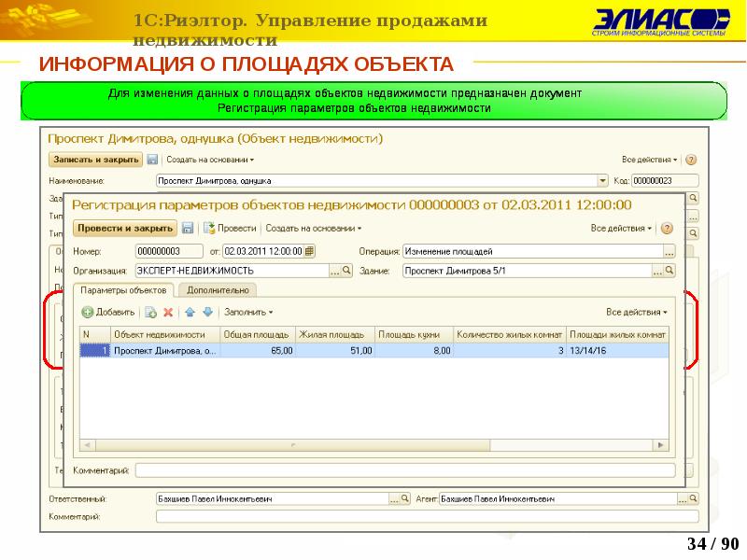
Task: Move row down with blue arrow
Action: (207, 313)
